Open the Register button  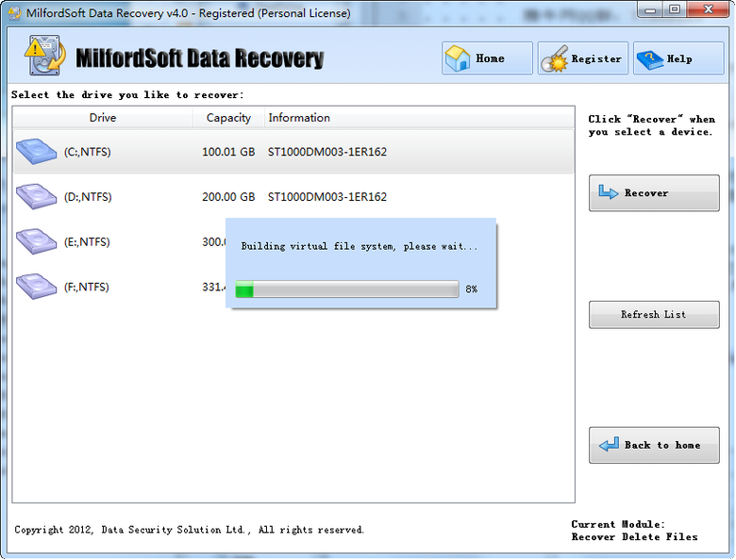(582, 58)
